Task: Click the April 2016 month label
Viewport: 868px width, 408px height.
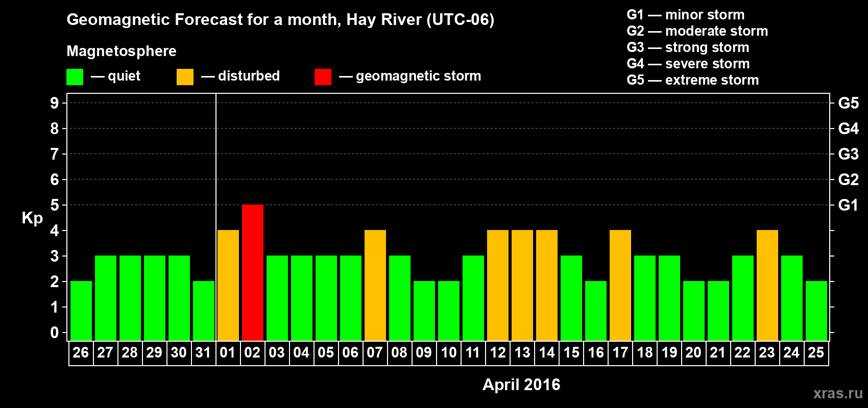Action: tap(521, 385)
